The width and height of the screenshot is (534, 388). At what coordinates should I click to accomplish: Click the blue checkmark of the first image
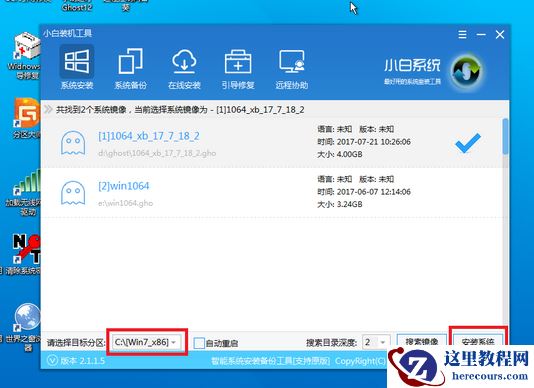tap(468, 142)
